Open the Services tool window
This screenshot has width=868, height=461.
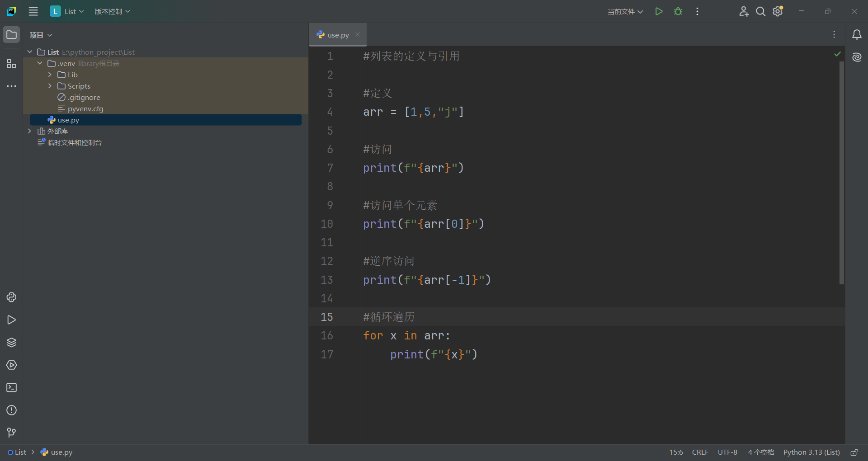(11, 365)
